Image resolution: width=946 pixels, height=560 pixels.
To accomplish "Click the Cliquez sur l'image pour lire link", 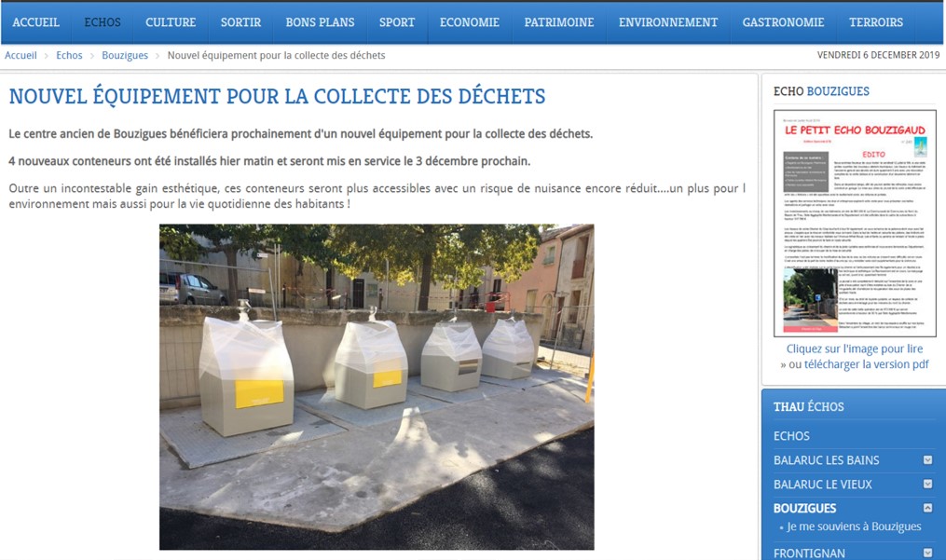I will [x=855, y=348].
